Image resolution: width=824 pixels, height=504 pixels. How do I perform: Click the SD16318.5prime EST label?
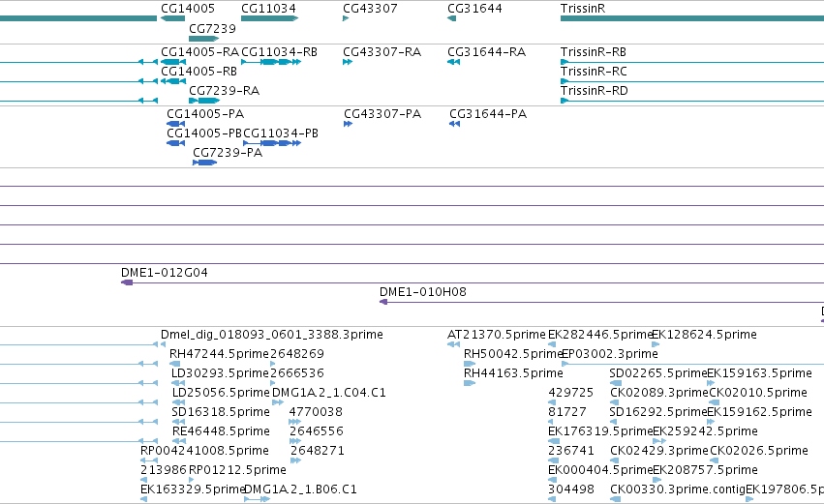[x=221, y=412]
